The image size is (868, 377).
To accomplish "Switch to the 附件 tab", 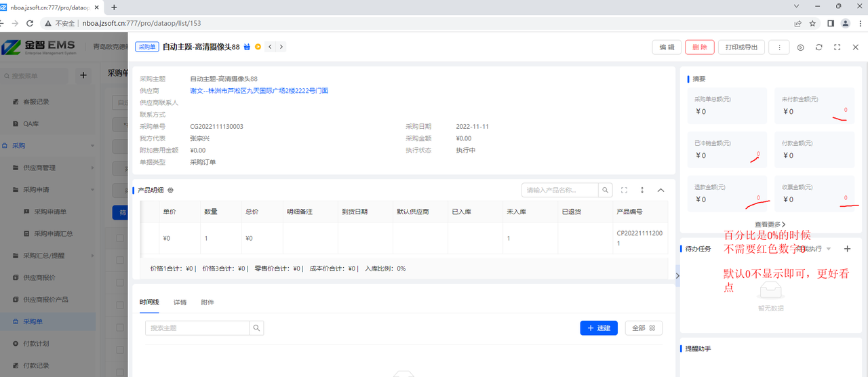I will pyautogui.click(x=208, y=302).
